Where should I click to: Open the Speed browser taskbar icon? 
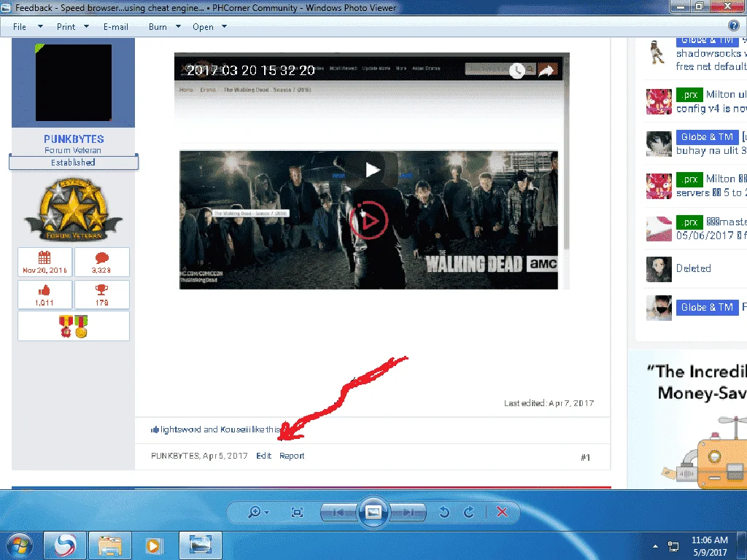point(65,545)
